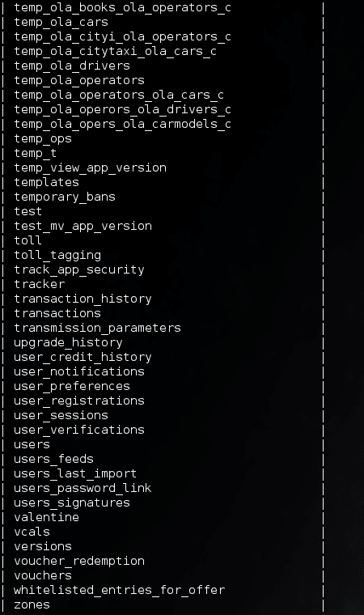Viewport: 364px width, 615px height.
Task: Click the toll_tagging table name
Action: click(57, 256)
